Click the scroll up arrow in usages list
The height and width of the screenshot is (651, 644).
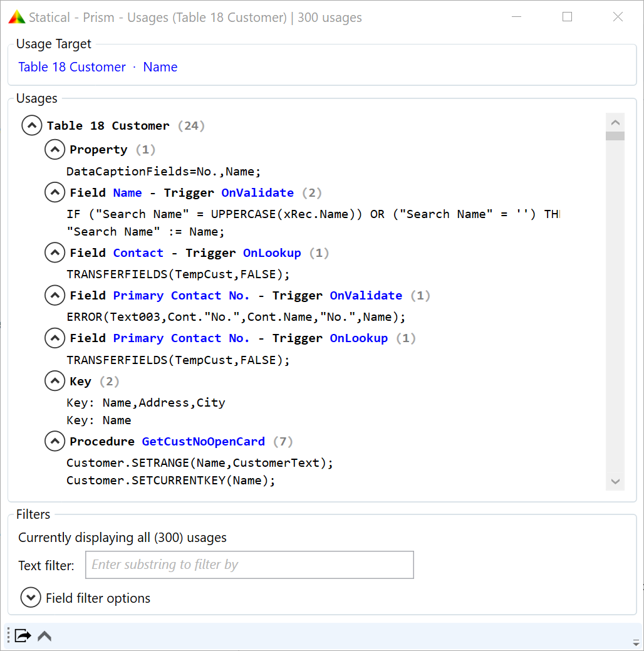[x=615, y=122]
